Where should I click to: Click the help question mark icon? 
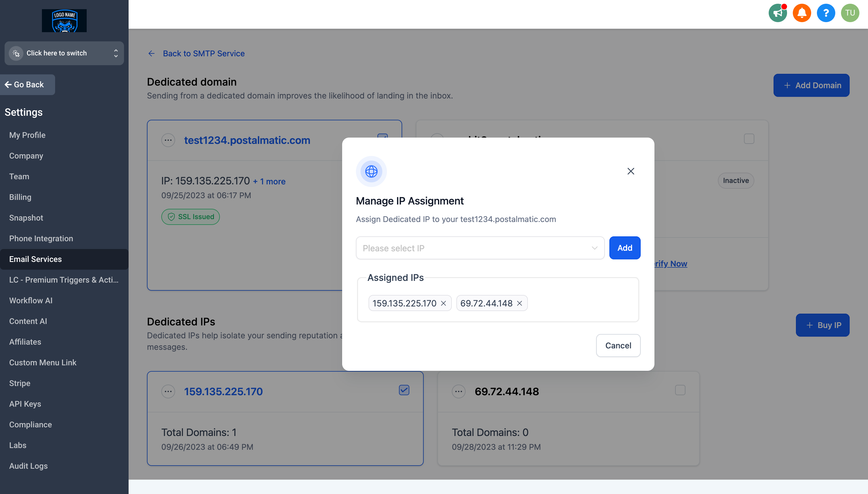826,13
